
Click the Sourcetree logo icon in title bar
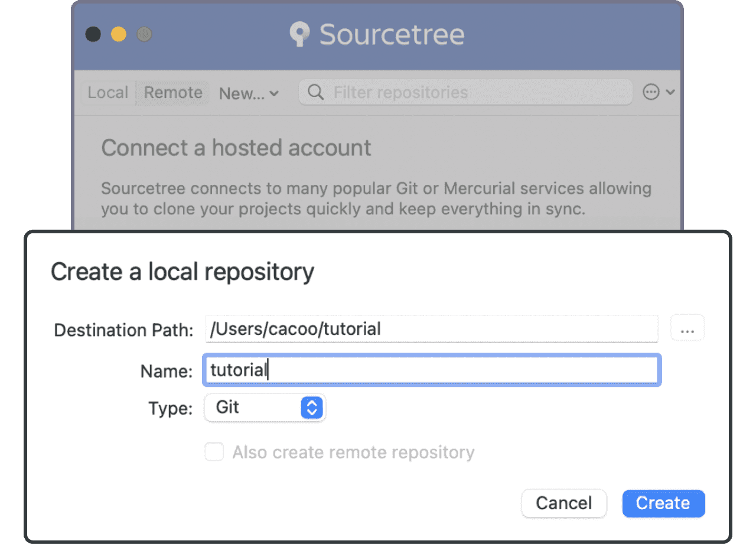pos(300,34)
